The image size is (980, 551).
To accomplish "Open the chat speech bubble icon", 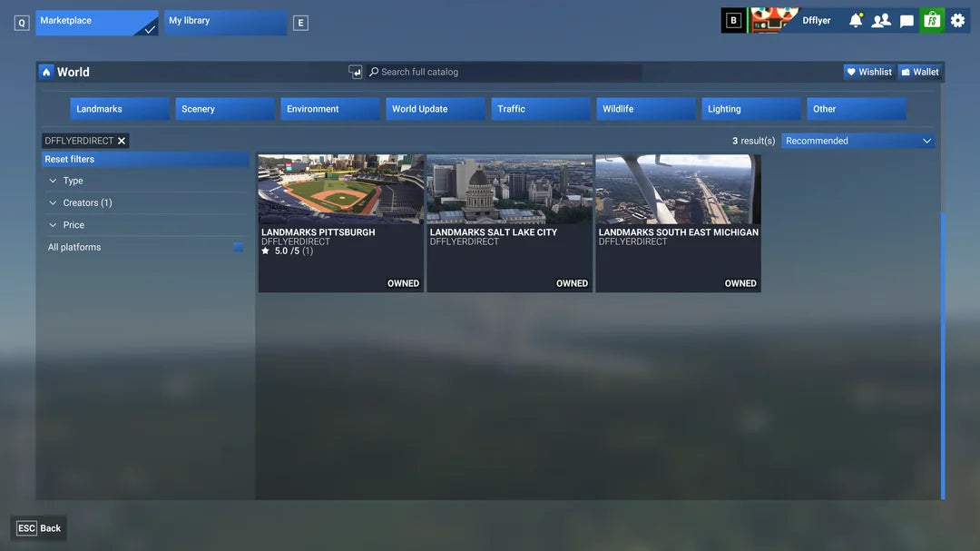I will (906, 20).
